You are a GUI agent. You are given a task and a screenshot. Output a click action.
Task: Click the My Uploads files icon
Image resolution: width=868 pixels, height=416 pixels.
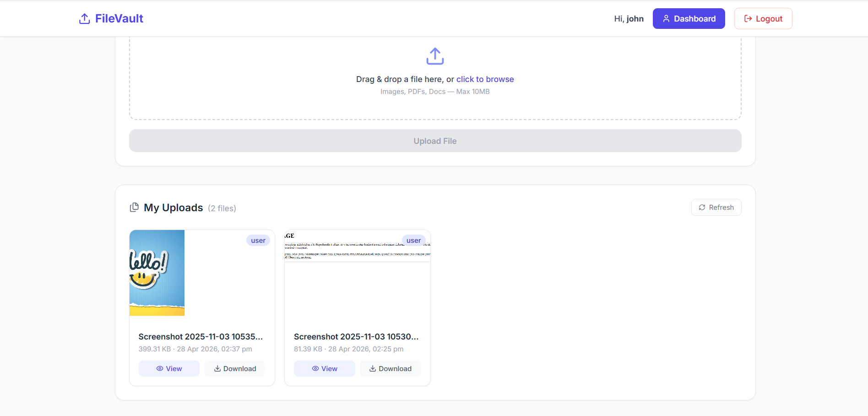(134, 208)
